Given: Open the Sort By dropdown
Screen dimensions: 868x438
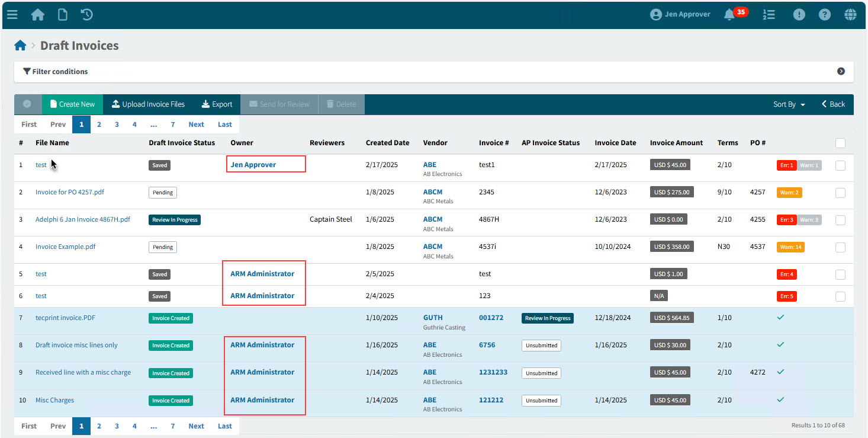Looking at the screenshot, I should click(789, 104).
